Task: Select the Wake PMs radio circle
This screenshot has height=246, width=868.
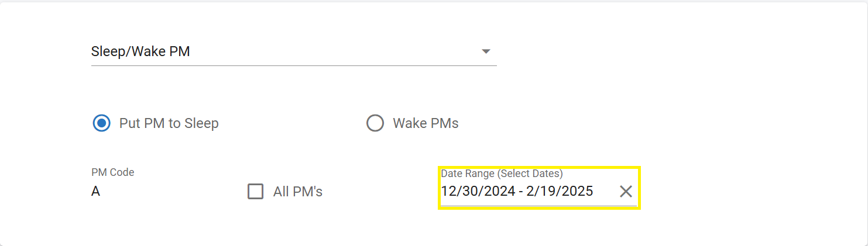Action: pos(375,123)
